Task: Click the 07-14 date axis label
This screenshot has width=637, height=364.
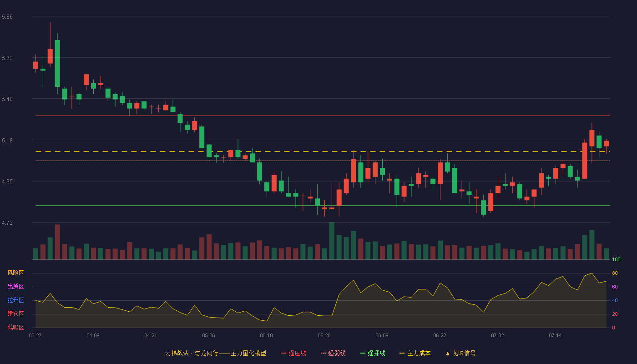Action: pyautogui.click(x=555, y=335)
